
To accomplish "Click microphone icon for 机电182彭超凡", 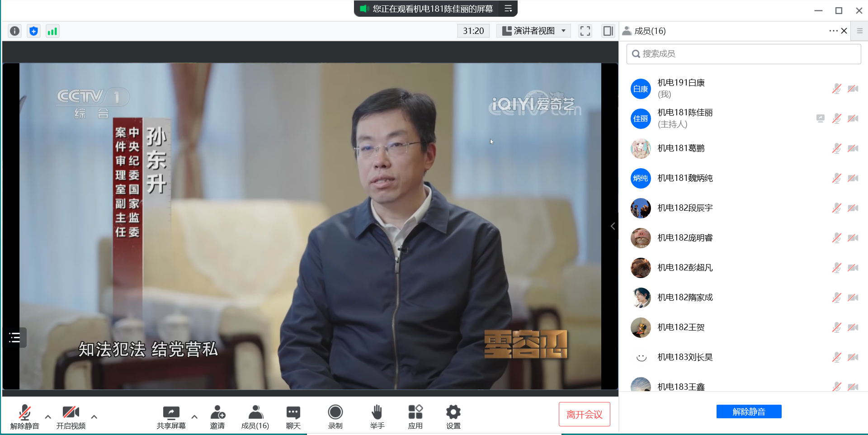I will pyautogui.click(x=837, y=268).
